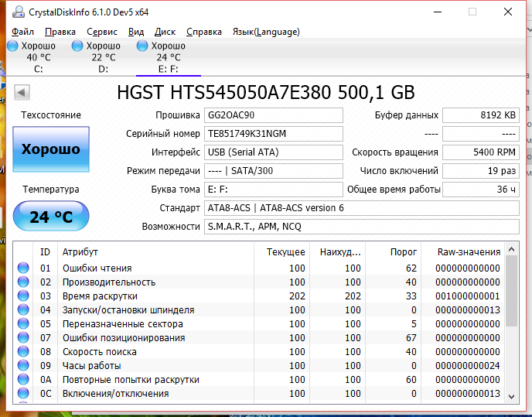Click the buffer size field 8192 KB
Image resolution: width=532 pixels, height=417 pixels.
[481, 115]
